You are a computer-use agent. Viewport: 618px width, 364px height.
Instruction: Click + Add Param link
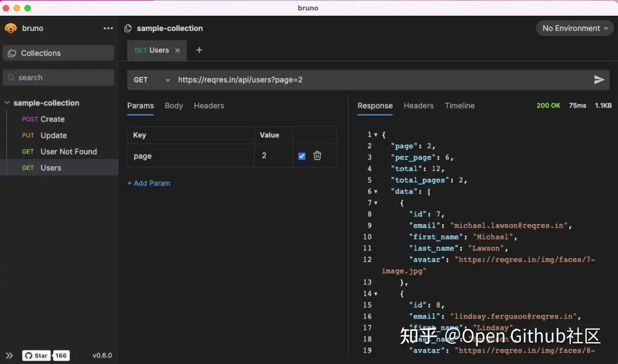pyautogui.click(x=149, y=183)
